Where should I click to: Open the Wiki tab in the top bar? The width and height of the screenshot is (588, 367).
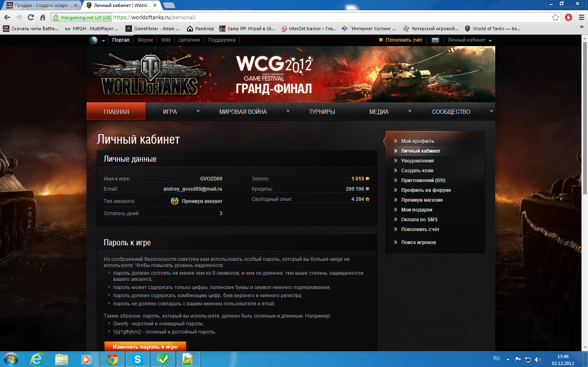(x=165, y=40)
